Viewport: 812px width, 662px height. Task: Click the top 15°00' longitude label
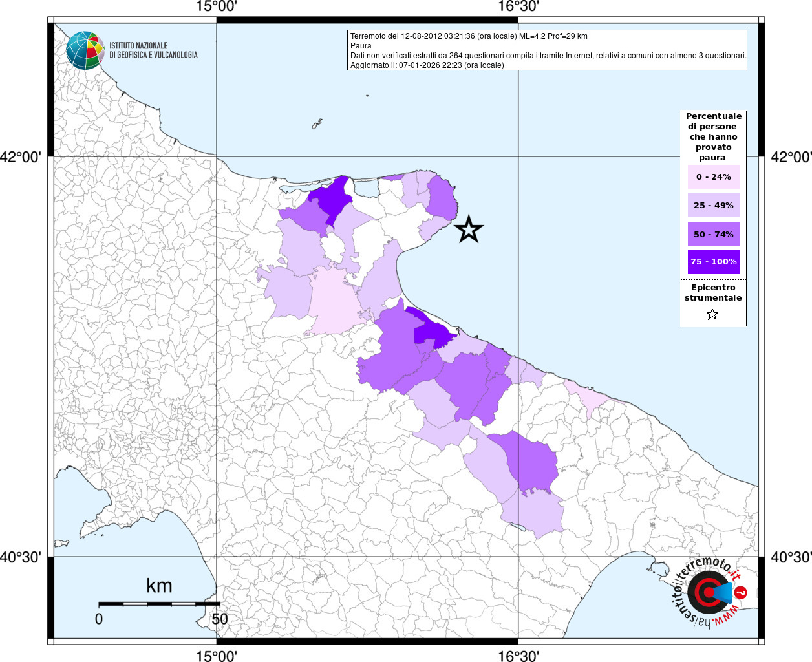pyautogui.click(x=216, y=7)
